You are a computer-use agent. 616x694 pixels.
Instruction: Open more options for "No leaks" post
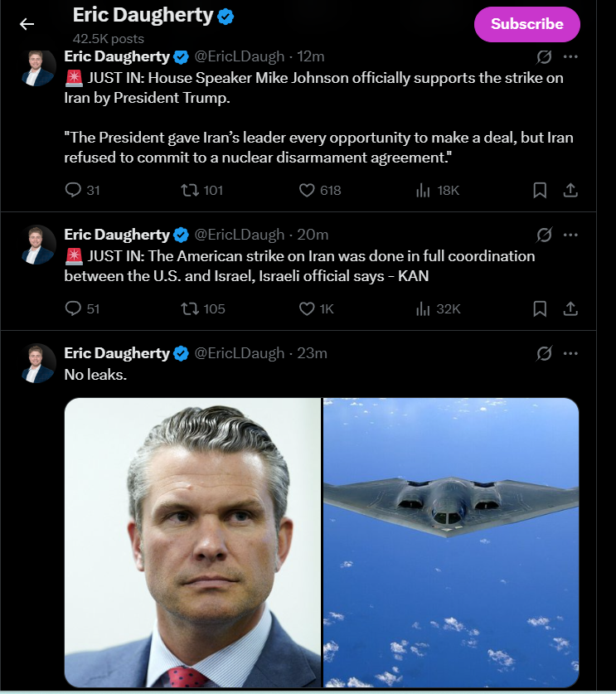pyautogui.click(x=570, y=352)
